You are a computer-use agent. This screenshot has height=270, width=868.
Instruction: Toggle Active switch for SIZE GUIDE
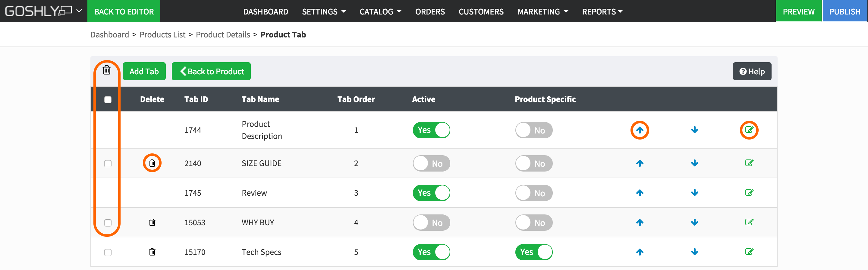pos(431,163)
